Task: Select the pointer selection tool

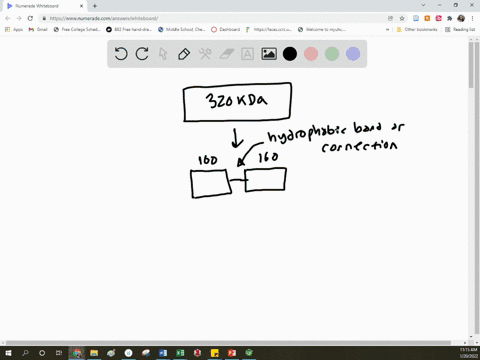Action: [163, 54]
